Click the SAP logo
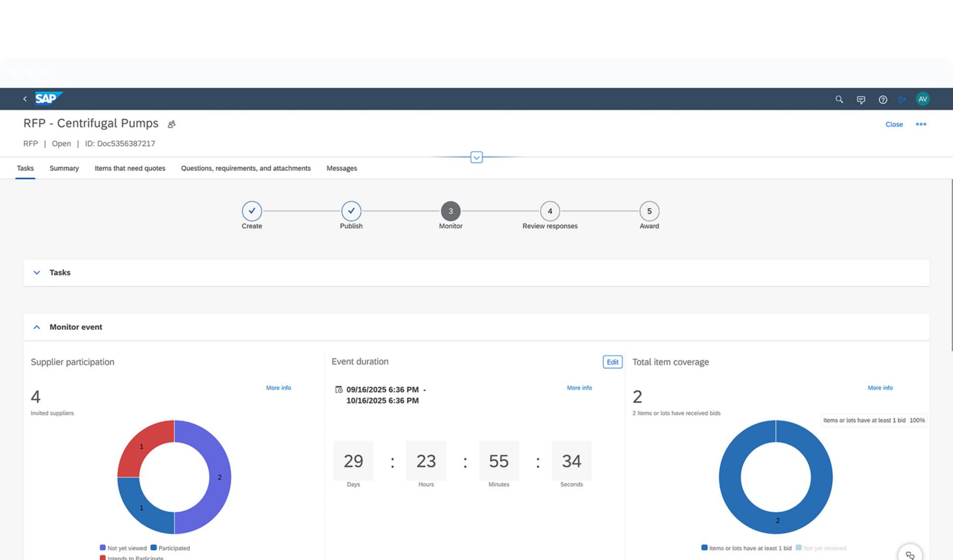The width and height of the screenshot is (953, 560). tap(48, 98)
